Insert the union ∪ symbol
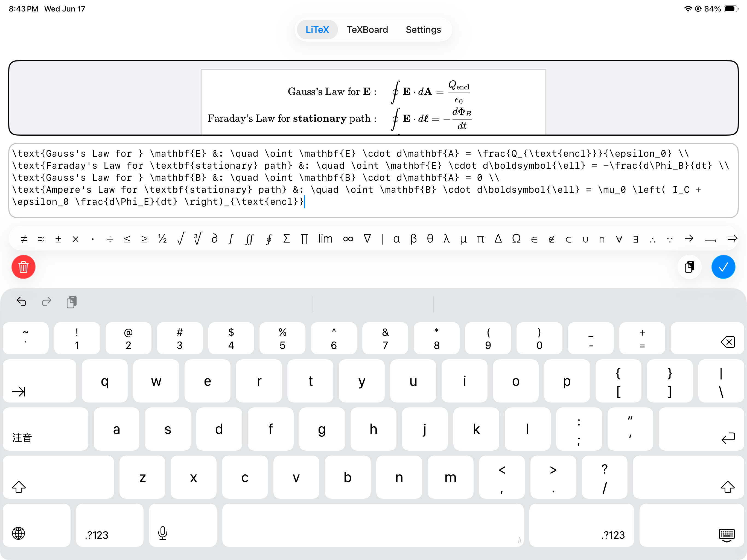 click(585, 240)
